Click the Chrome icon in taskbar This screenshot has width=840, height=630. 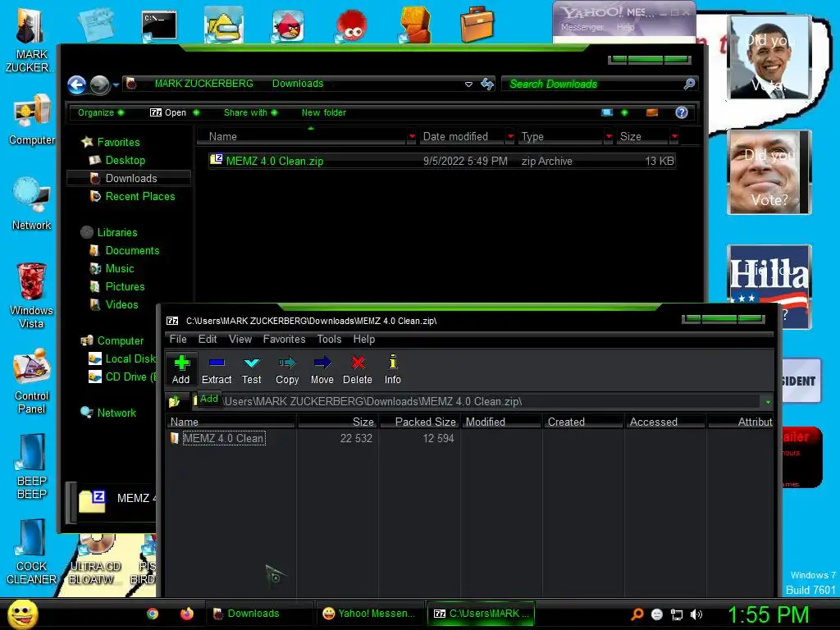tap(153, 614)
